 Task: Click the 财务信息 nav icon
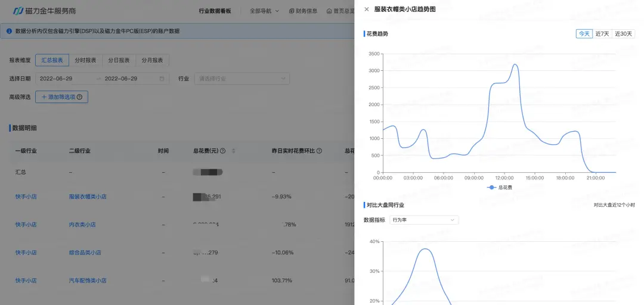pos(291,11)
